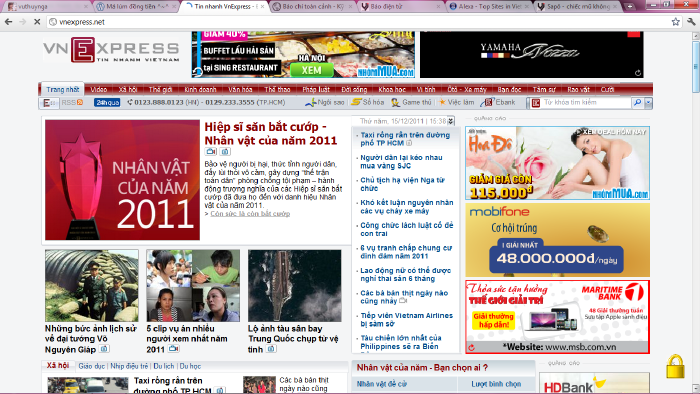Expand the search options dropdown arrow
This screenshot has height=394, width=700.
648,103
